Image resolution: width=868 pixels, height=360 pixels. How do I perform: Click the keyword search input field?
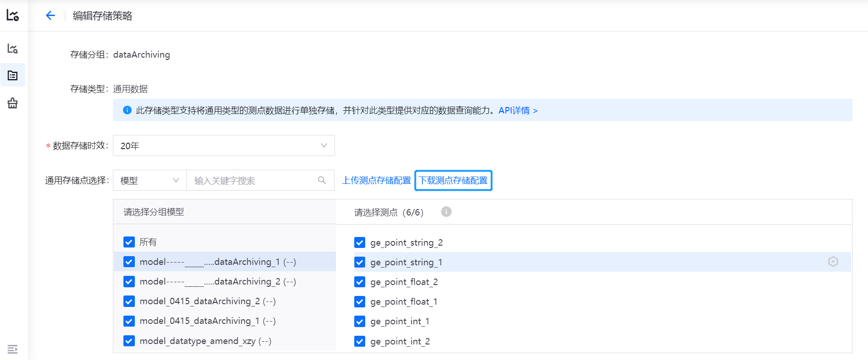pyautogui.click(x=261, y=180)
